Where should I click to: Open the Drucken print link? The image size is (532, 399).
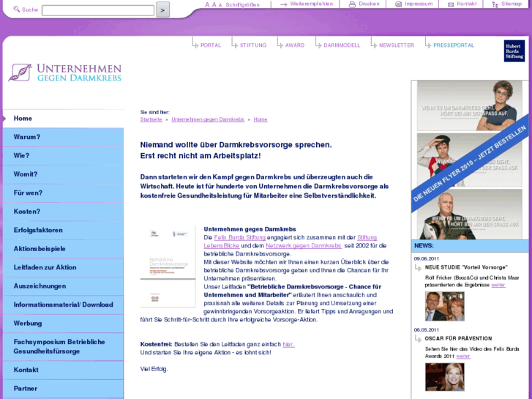pos(369,4)
